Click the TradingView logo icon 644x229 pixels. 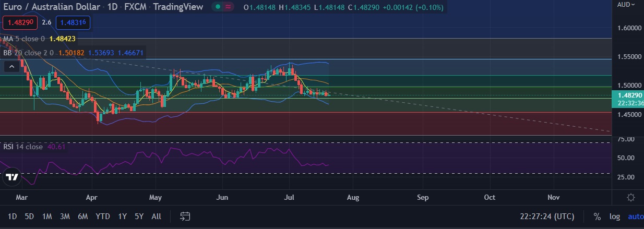12,177
